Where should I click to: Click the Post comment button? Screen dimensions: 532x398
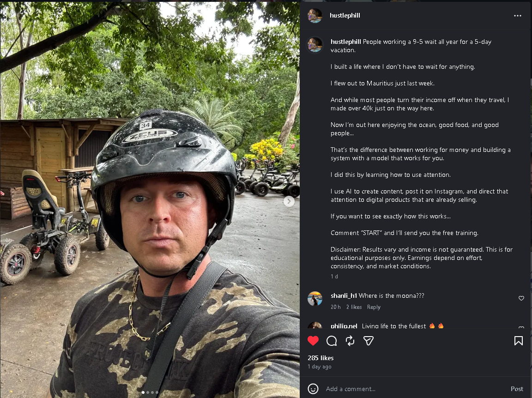tap(517, 389)
